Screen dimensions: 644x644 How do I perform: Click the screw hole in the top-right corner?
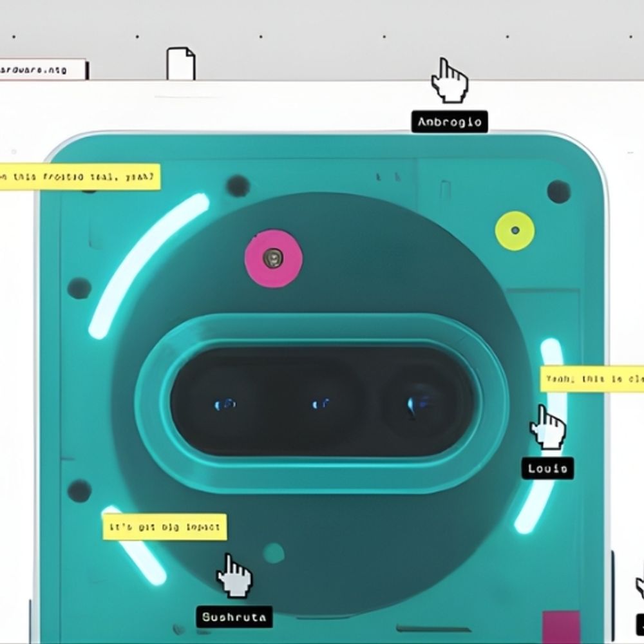pos(558,191)
